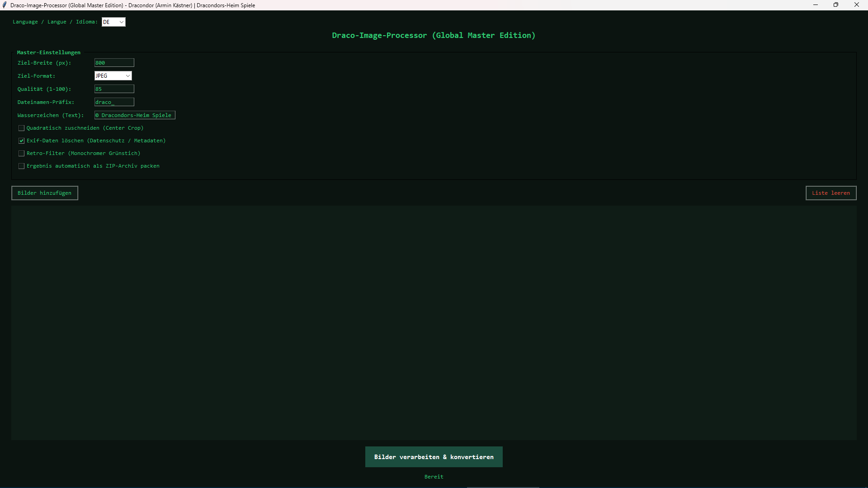
Task: Uncheck Exif-Daten löschen checkbox
Action: click(21, 141)
